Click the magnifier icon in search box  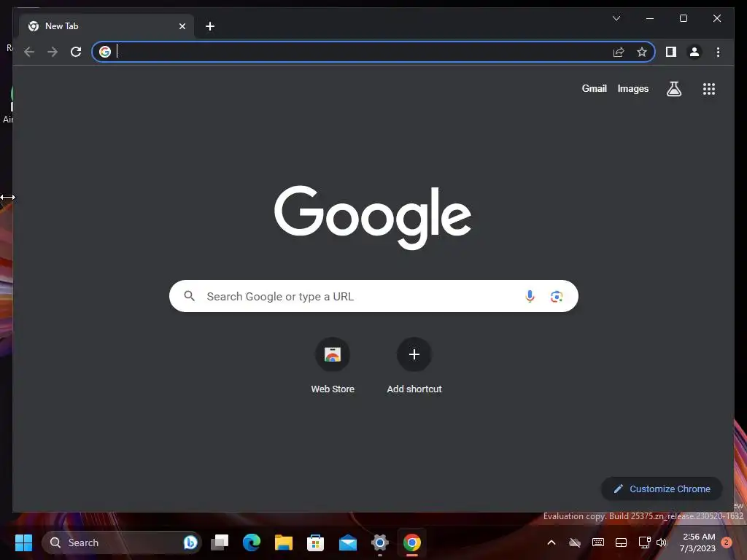(189, 296)
